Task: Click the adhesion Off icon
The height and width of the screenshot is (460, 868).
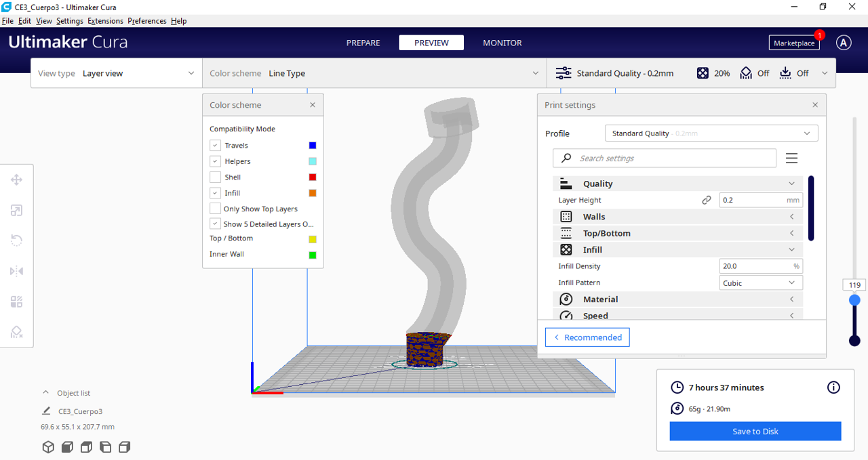Action: (x=785, y=73)
